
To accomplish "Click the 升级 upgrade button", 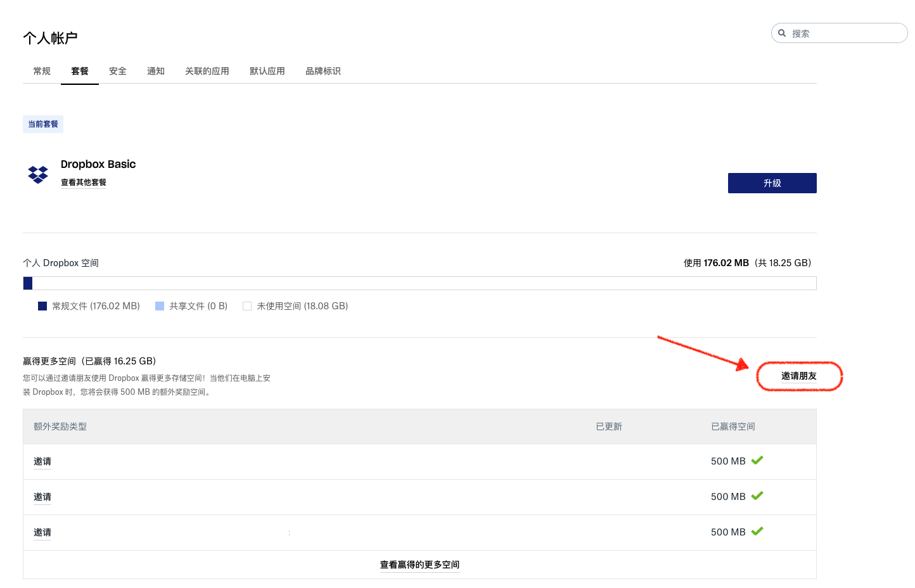I will 772,183.
